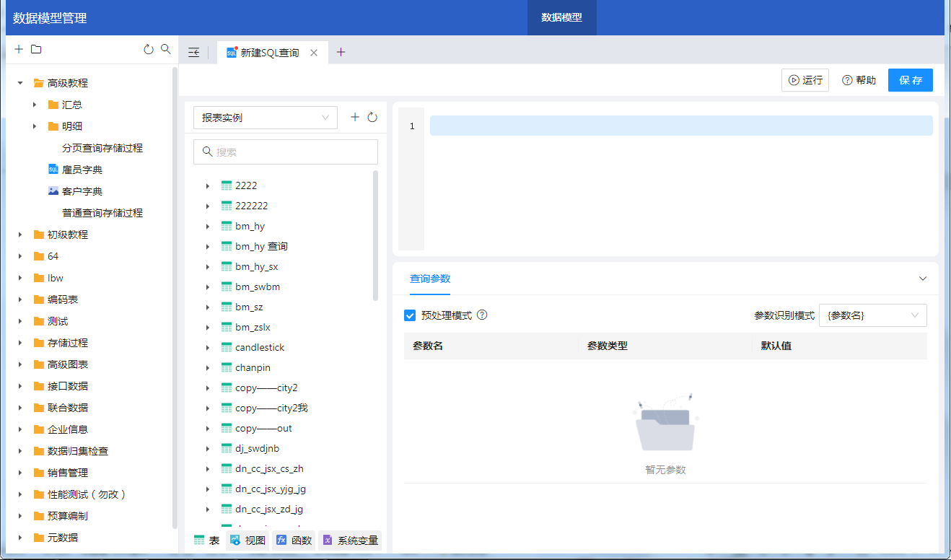The height and width of the screenshot is (560, 951).
Task: Click the table search input field
Action: tap(286, 152)
